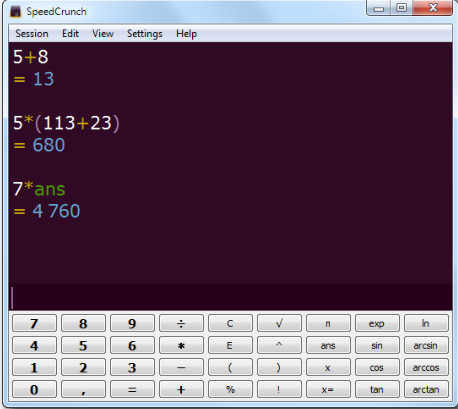The height and width of the screenshot is (409, 458).
Task: Click the arcsin function button
Action: coord(426,345)
